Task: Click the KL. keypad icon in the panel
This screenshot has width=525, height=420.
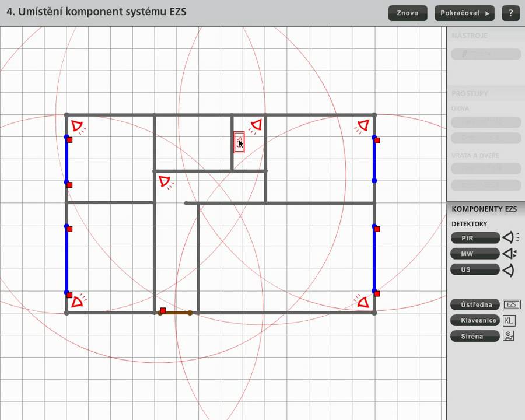Action: point(509,320)
